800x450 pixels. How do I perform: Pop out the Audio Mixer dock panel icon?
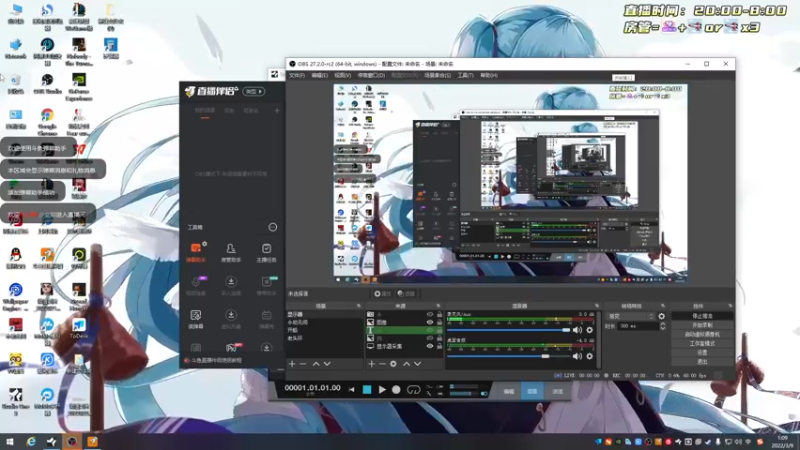[597, 306]
